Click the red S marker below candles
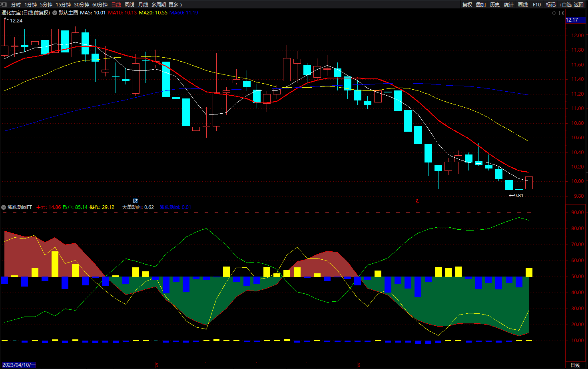This screenshot has width=588, height=369. point(417,201)
